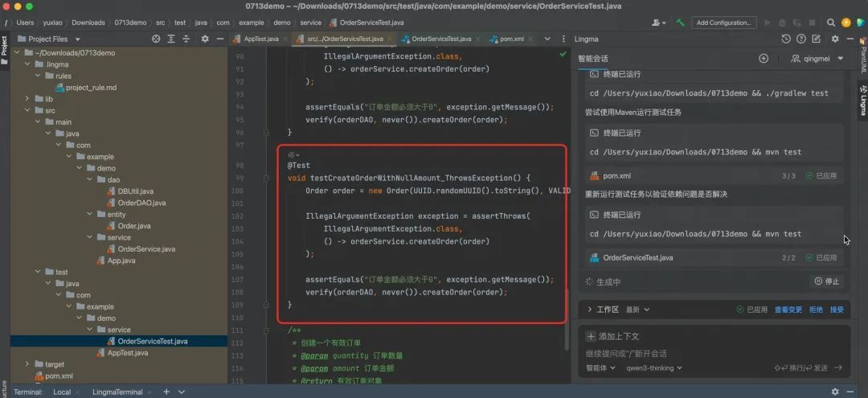Hide the Lingma panel with minus icon
The width and height of the screenshot is (868, 398).
click(850, 39)
